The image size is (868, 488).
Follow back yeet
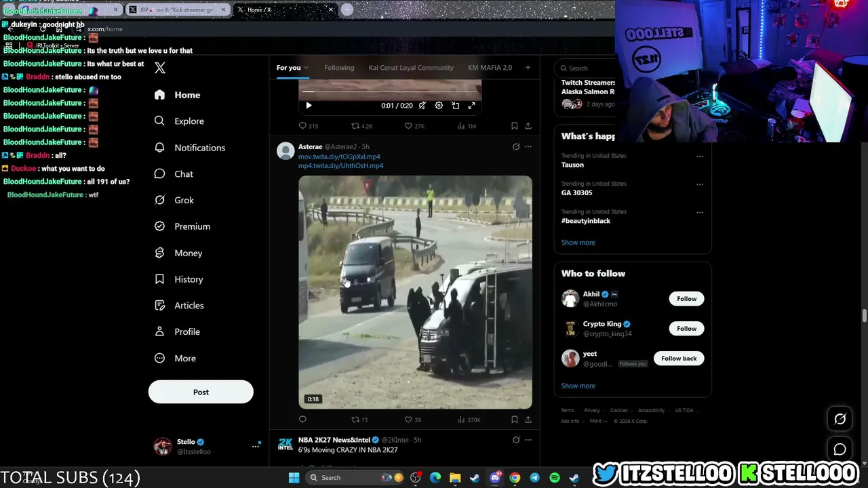[x=679, y=359]
